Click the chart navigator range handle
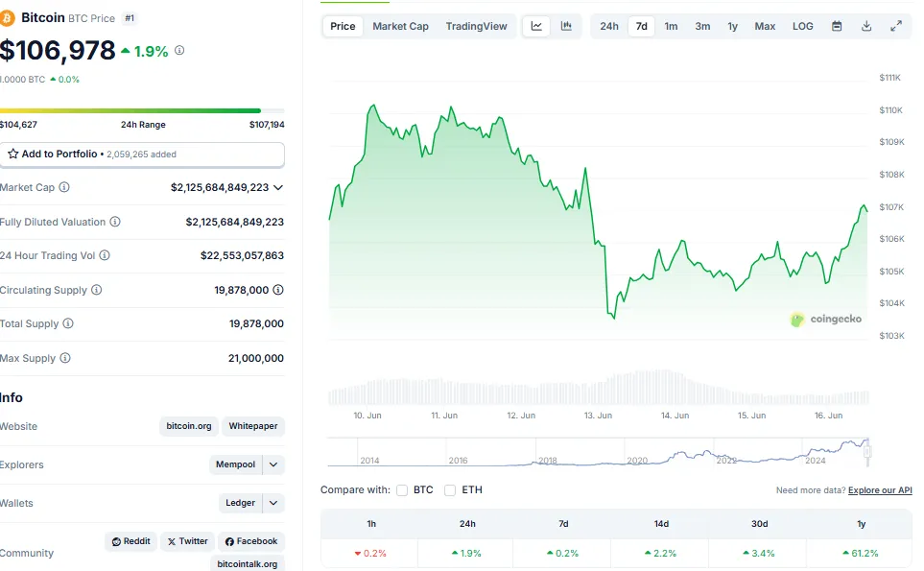924x571 pixels. [867, 453]
